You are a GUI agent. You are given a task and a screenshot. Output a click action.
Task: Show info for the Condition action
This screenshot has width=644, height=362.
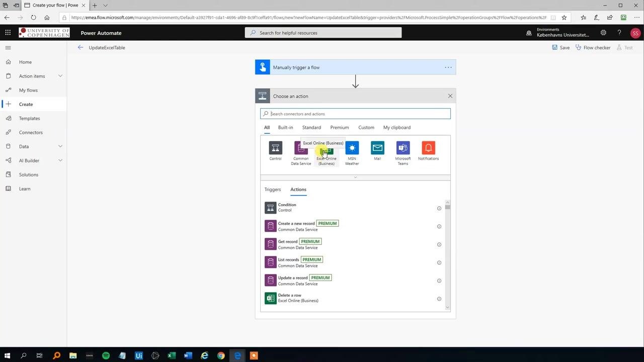439,208
